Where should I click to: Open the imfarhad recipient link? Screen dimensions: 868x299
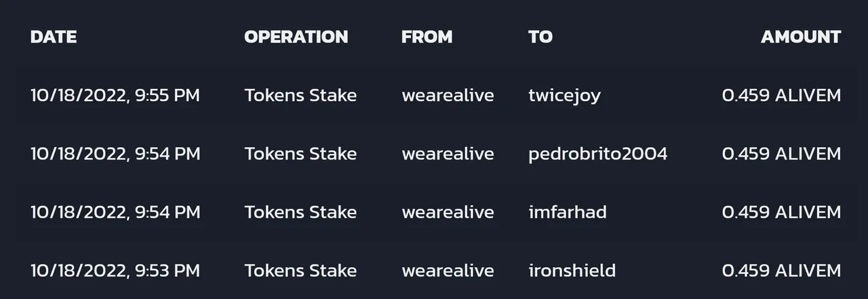point(568,212)
